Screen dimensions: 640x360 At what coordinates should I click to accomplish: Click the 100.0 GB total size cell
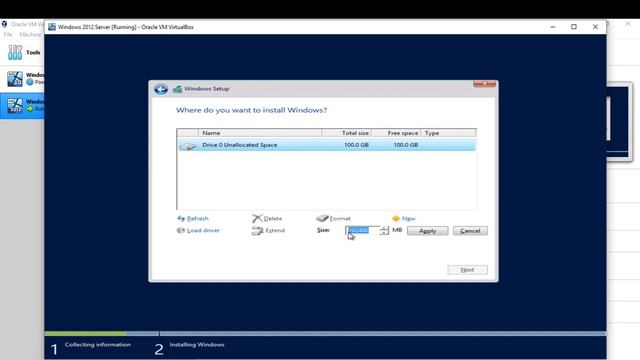tap(356, 145)
